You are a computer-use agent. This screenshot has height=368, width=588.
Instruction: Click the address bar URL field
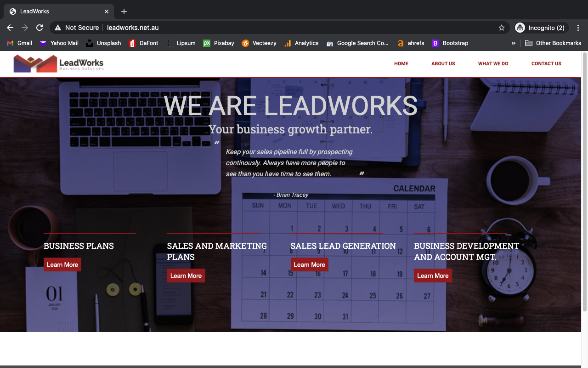pyautogui.click(x=276, y=28)
